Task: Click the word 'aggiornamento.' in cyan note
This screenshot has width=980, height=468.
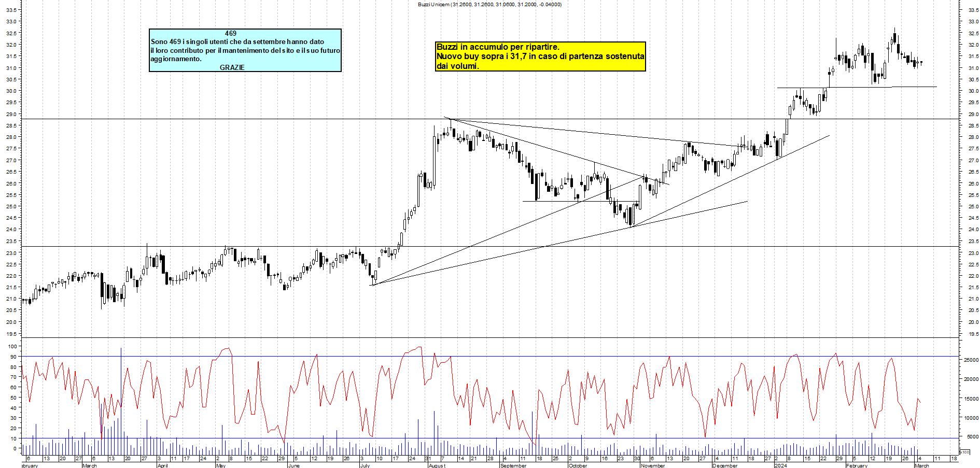Action: pos(176,59)
